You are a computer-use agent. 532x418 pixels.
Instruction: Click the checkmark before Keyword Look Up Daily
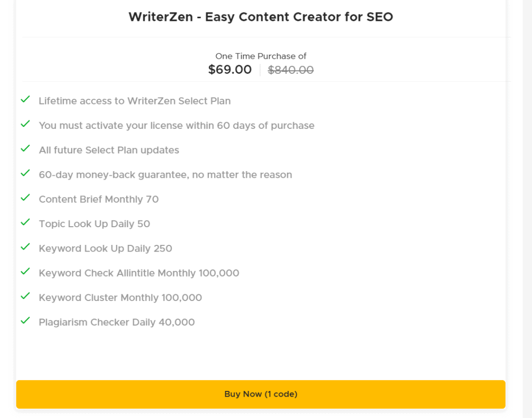pos(25,247)
